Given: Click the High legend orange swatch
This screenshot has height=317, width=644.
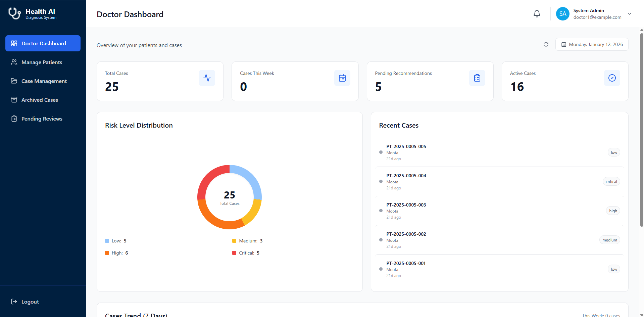Looking at the screenshot, I should coord(107,253).
